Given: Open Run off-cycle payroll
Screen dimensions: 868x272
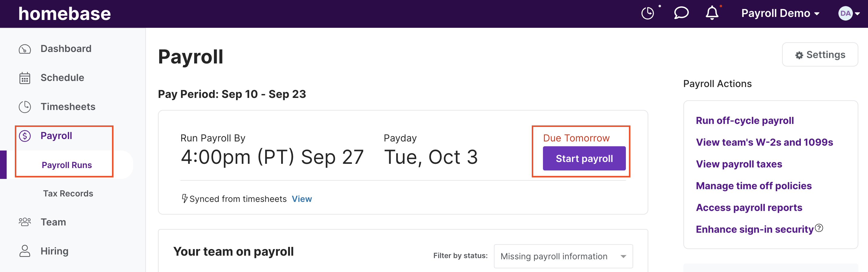Looking at the screenshot, I should tap(745, 120).
